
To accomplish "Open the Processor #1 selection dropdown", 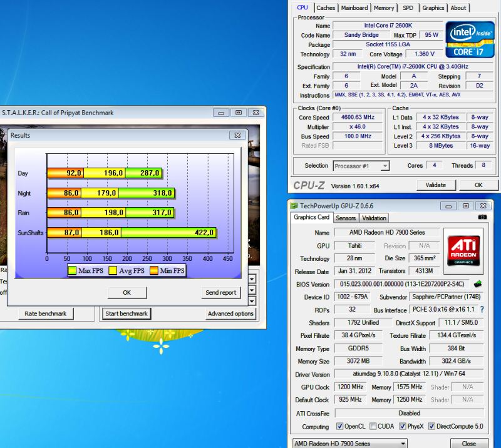I will (x=385, y=166).
